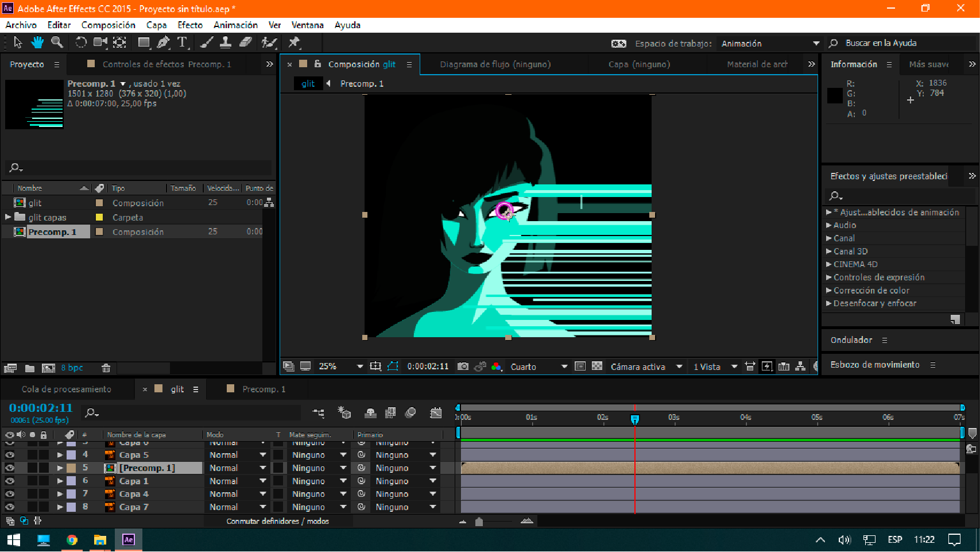Image resolution: width=980 pixels, height=552 pixels.
Task: Expand the glit capas folder
Action: pos(7,217)
